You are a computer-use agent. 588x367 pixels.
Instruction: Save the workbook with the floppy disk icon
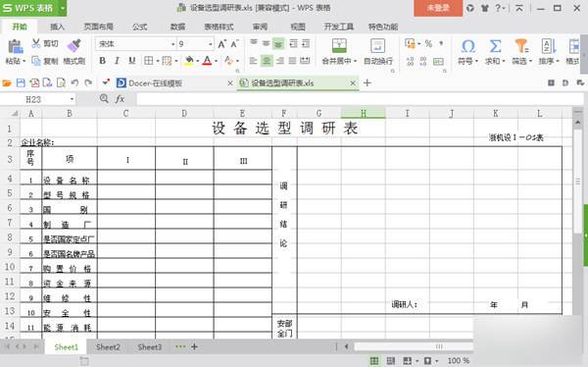[21, 83]
